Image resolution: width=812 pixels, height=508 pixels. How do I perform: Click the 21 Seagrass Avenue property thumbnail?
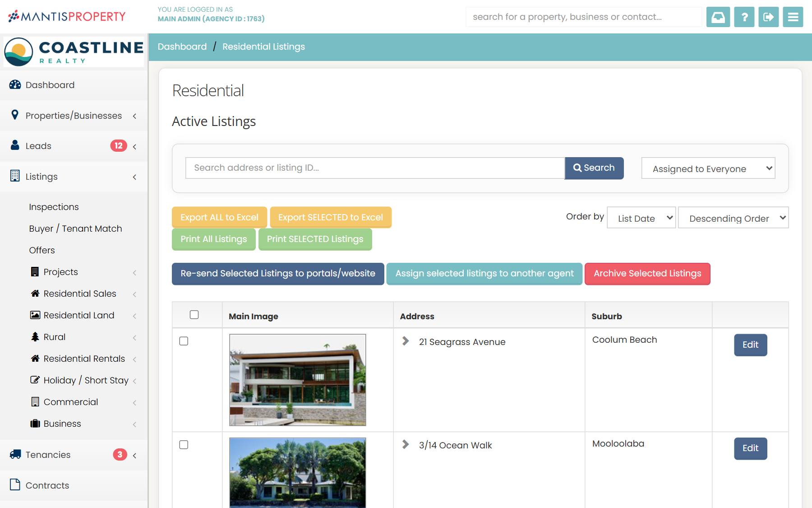(x=298, y=380)
